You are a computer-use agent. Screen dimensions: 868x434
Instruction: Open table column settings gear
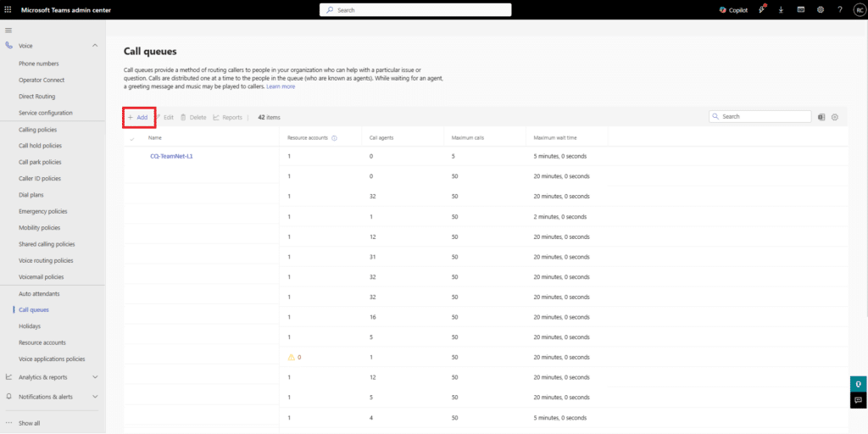(x=834, y=117)
